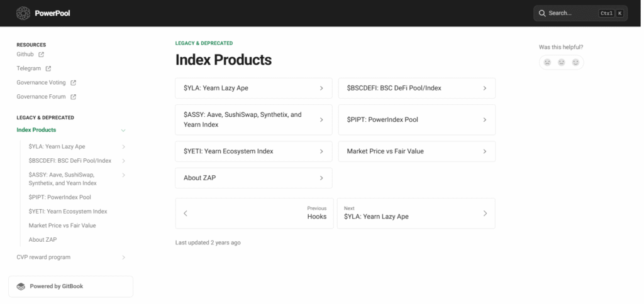
Task: Click arrow on $YETI card
Action: [321, 151]
